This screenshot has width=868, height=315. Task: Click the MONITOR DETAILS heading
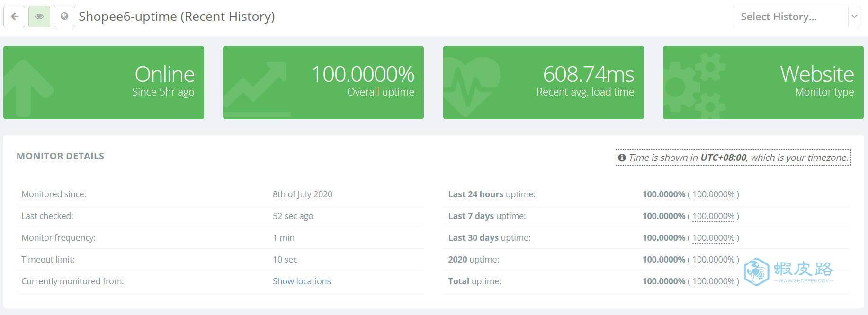pos(60,156)
